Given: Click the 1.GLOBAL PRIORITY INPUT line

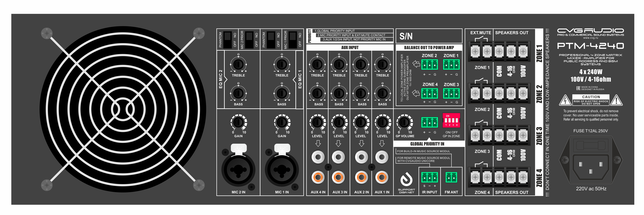Looking at the screenshot, I should [335, 31].
